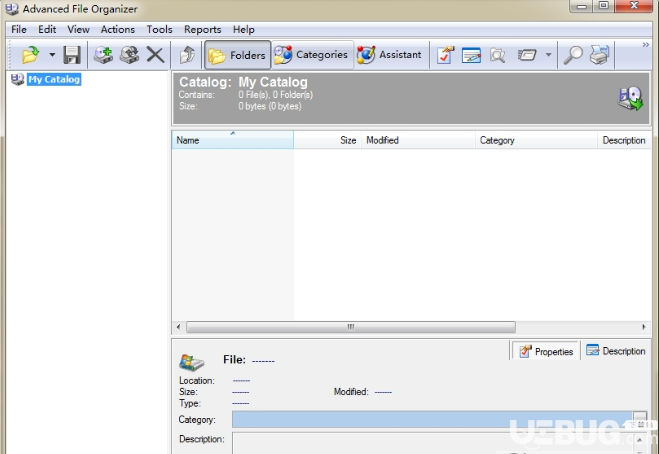Switch to the Description tab in details panel
The image size is (659, 454).
(616, 351)
